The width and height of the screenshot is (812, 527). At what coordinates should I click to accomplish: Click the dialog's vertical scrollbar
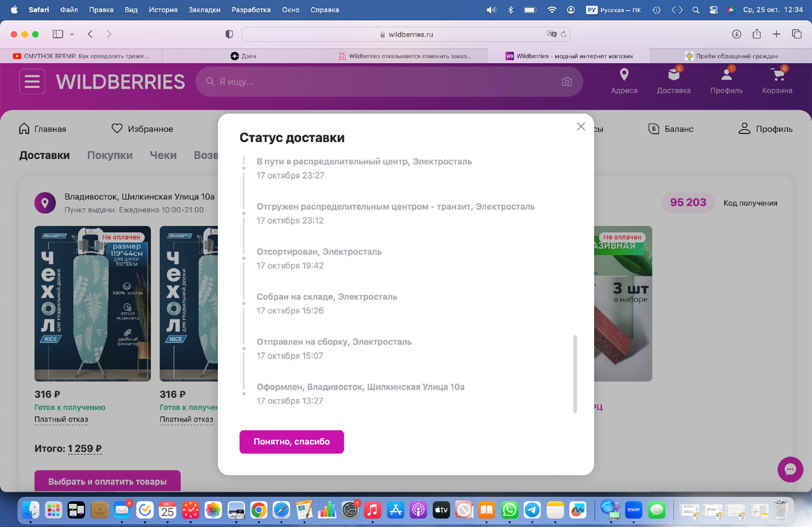click(575, 373)
